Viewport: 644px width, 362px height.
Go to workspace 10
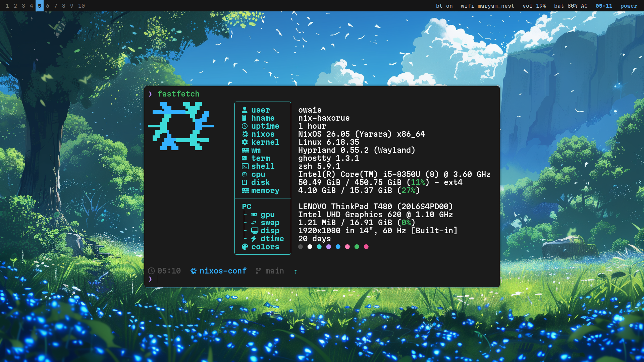(82, 6)
